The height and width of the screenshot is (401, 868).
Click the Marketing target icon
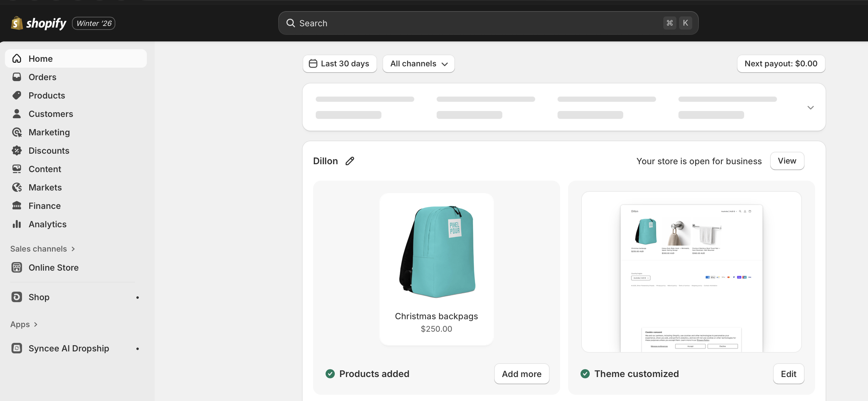tap(17, 132)
